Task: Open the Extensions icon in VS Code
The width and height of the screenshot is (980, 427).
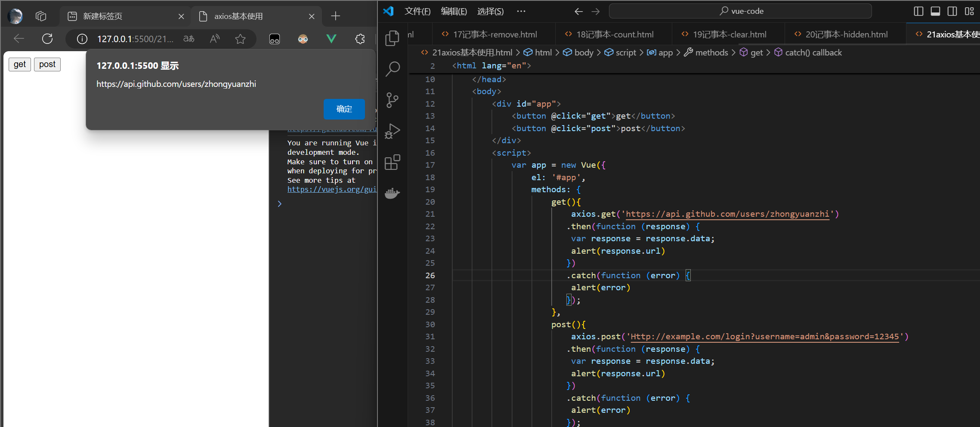Action: tap(392, 162)
